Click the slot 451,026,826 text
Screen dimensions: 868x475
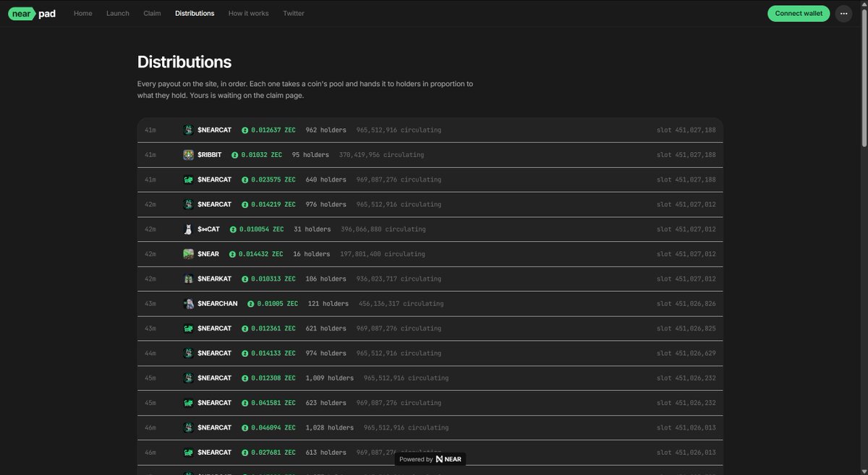(686, 304)
